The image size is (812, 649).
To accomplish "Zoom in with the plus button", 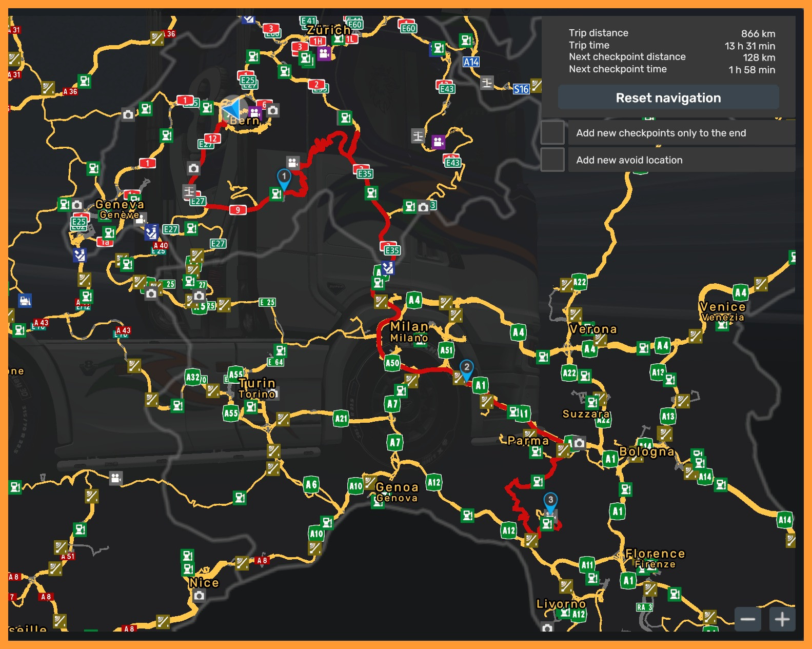I will point(782,619).
